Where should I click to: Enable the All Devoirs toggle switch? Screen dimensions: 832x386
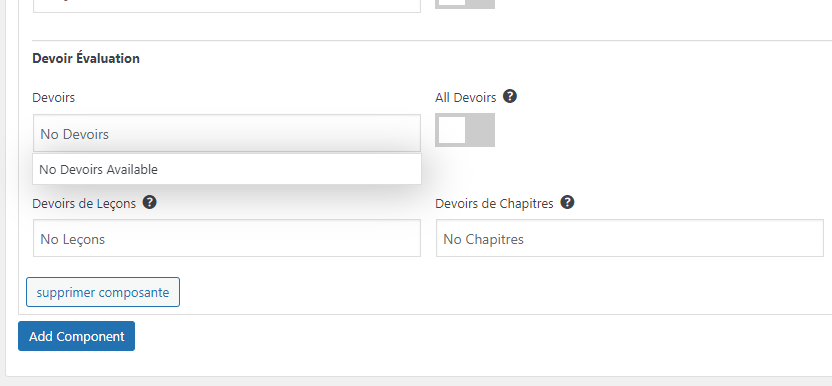point(465,130)
